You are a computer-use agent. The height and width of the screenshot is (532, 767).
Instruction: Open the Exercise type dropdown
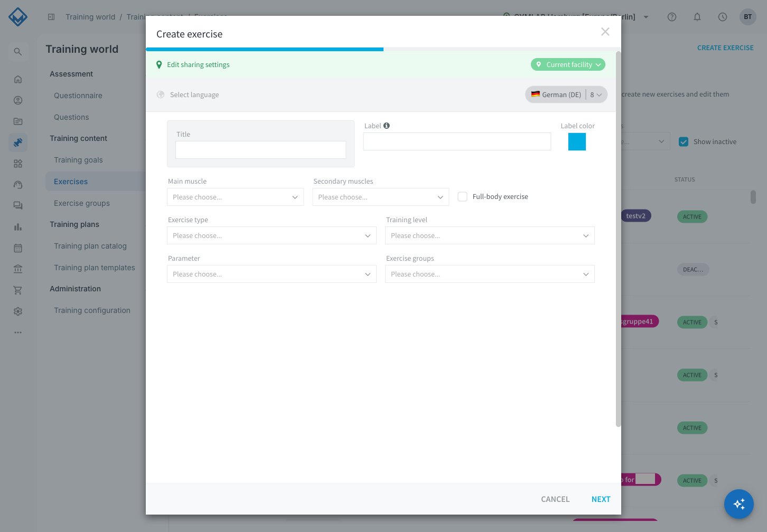coord(272,235)
